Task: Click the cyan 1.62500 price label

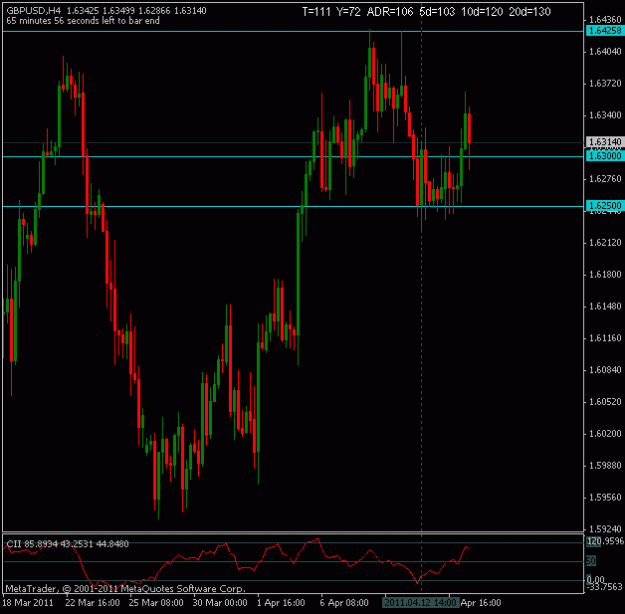Action: (x=605, y=206)
